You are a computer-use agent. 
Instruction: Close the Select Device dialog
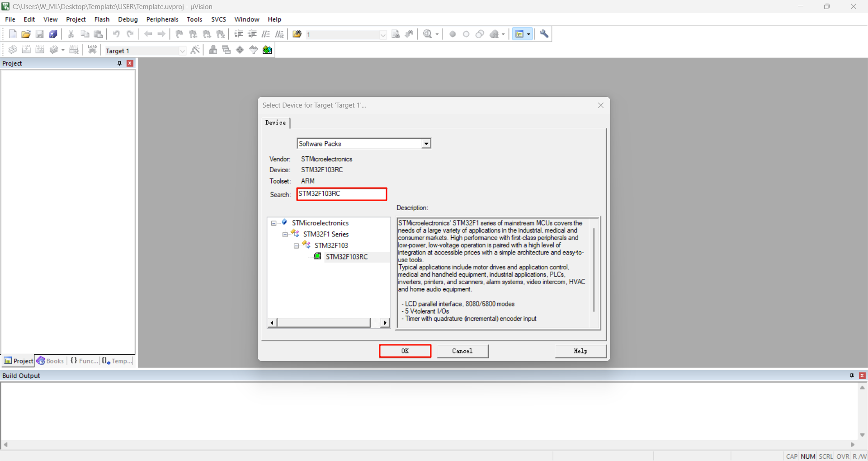pyautogui.click(x=601, y=105)
